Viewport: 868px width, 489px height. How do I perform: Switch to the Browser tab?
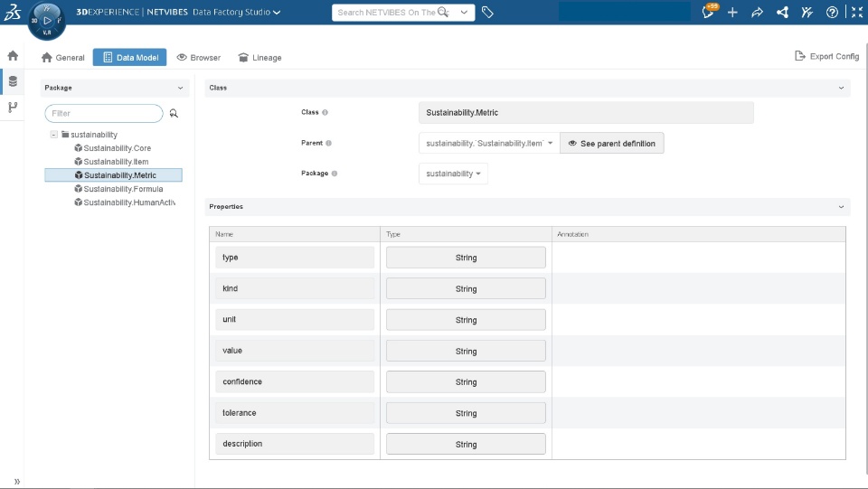pos(199,58)
